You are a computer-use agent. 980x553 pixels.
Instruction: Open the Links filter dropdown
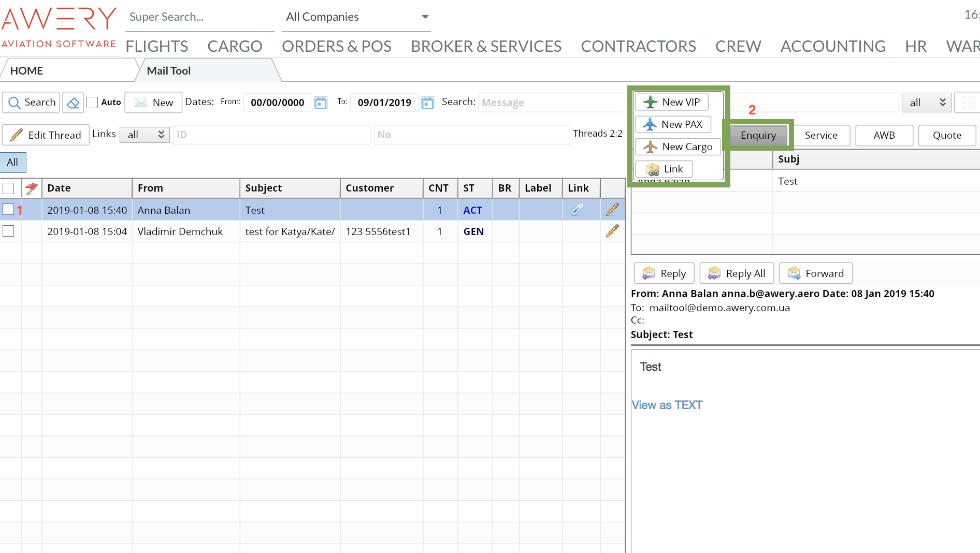click(x=145, y=135)
